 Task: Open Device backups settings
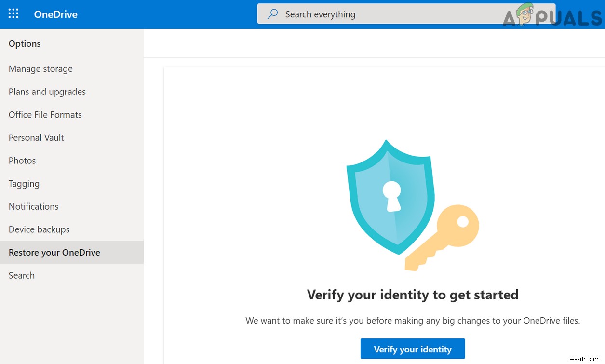[x=39, y=229]
